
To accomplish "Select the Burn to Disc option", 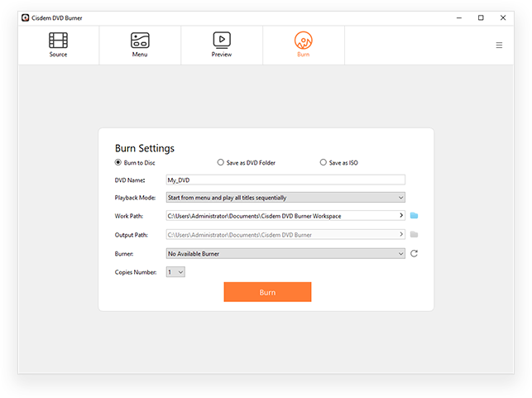I will point(117,163).
